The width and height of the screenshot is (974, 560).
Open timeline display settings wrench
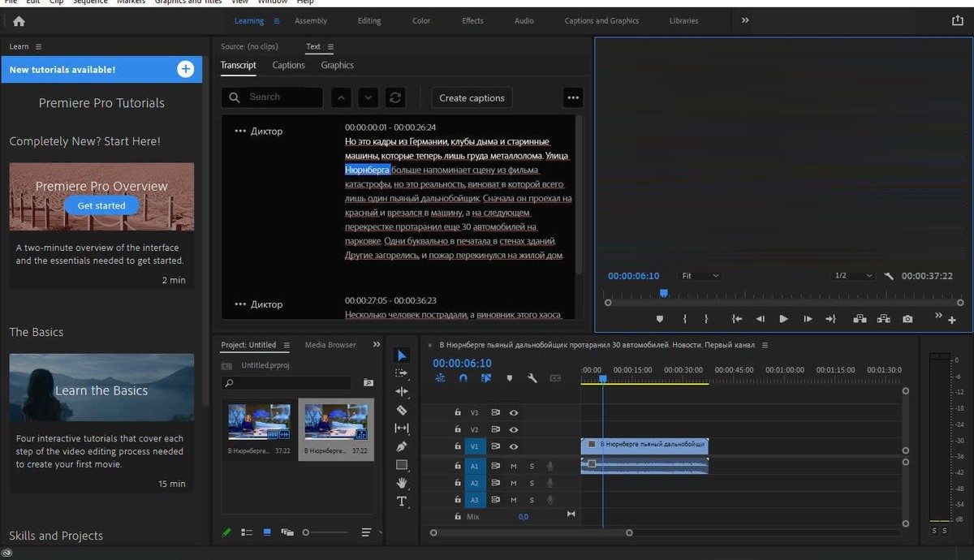point(532,378)
